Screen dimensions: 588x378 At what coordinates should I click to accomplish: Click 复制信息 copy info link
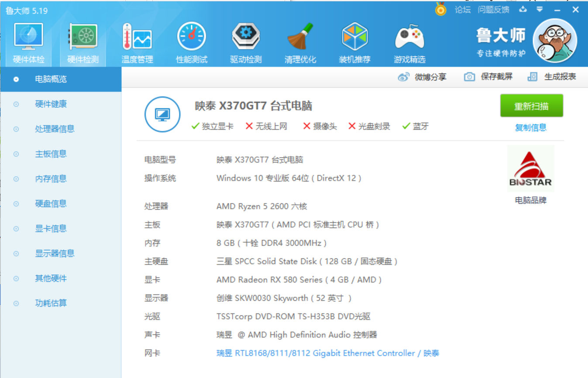click(x=531, y=128)
